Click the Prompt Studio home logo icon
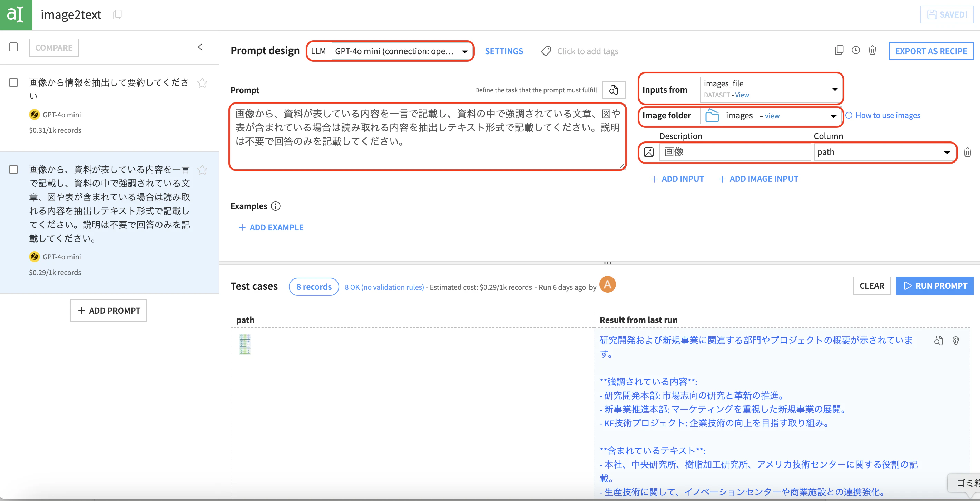Screen dimensions: 980x501 click(16, 15)
